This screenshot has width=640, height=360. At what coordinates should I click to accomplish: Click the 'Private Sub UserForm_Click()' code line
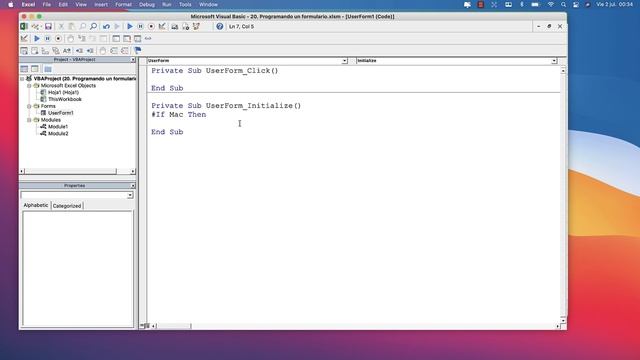click(215, 71)
